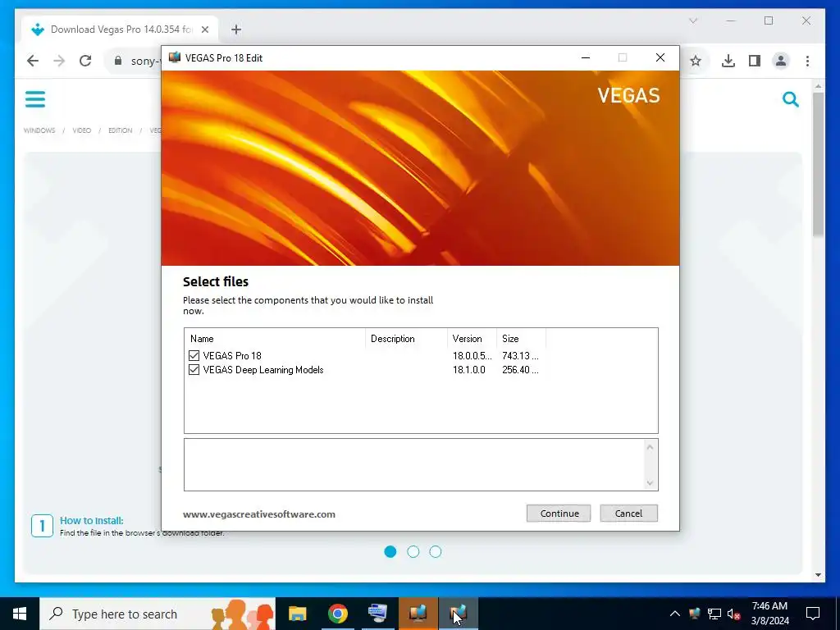Click the empty description text box
This screenshot has height=630, width=840.
pyautogui.click(x=413, y=464)
